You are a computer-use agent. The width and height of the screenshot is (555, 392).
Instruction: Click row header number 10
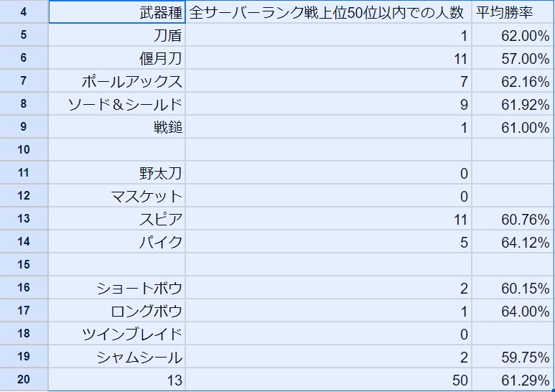point(24,150)
